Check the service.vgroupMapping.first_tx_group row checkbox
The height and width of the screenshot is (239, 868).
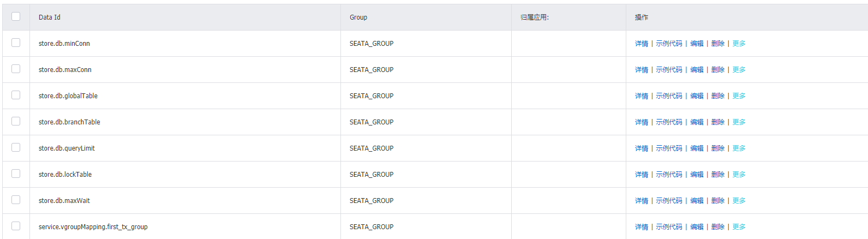tap(16, 226)
